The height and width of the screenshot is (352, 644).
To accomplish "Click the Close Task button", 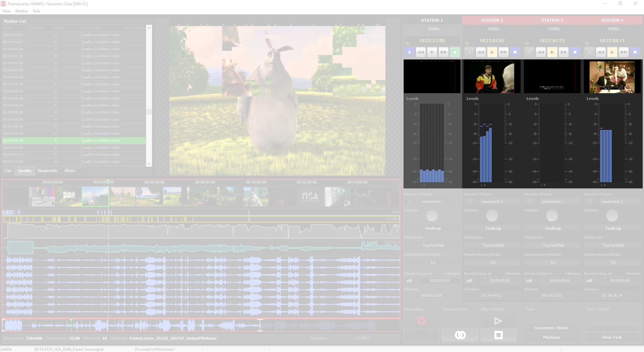I will (x=611, y=337).
